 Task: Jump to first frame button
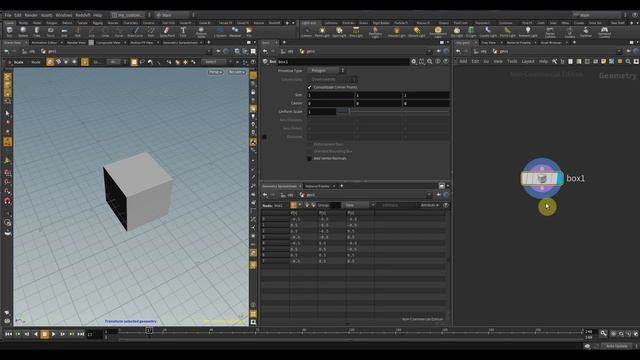9,334
